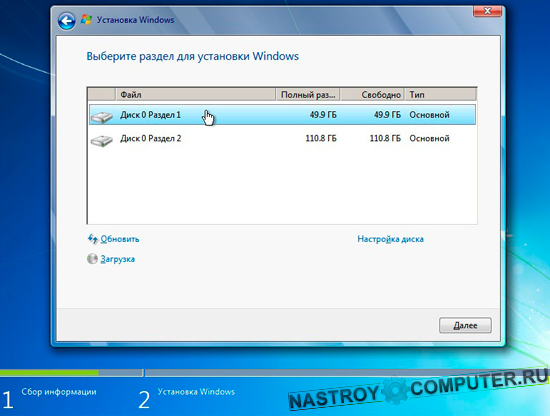Click drive icon of Диск 0 Раздел 1
Image resolution: width=550 pixels, height=416 pixels.
coord(101,117)
